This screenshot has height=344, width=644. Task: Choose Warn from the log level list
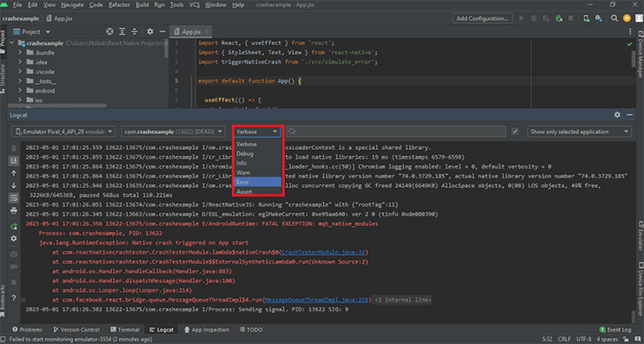pos(258,172)
